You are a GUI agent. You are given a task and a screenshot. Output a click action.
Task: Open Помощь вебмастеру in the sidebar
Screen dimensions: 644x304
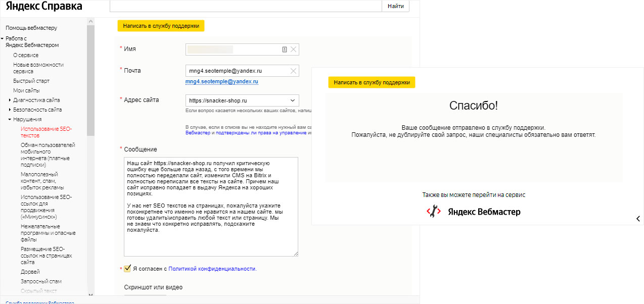coord(31,28)
